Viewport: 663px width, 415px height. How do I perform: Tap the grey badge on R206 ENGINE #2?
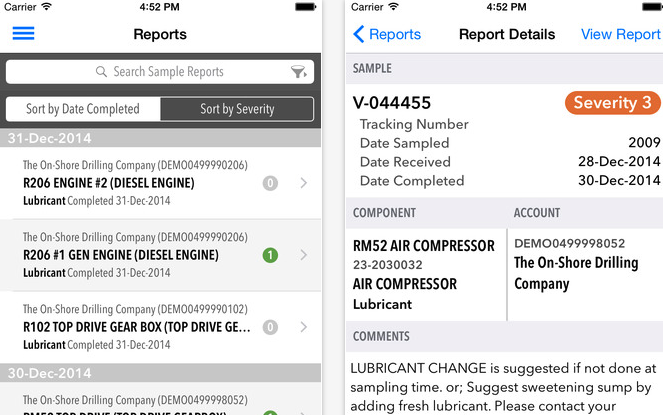pyautogui.click(x=269, y=183)
